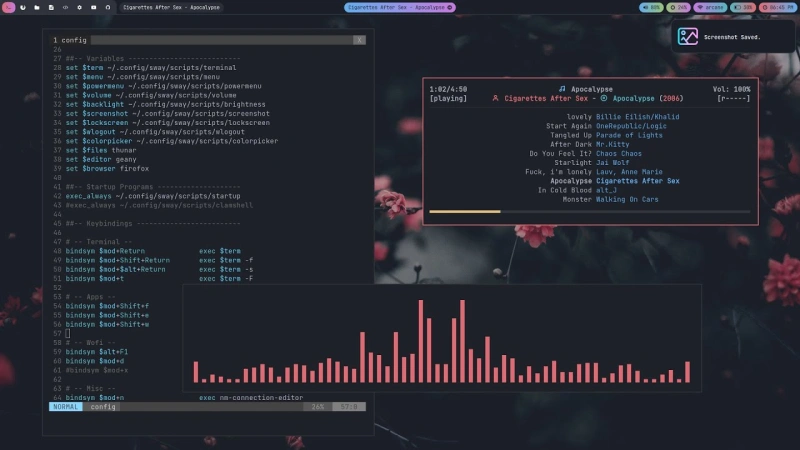Open the headphones music workspace icon
Screen dimensions: 800x450
[108, 8]
